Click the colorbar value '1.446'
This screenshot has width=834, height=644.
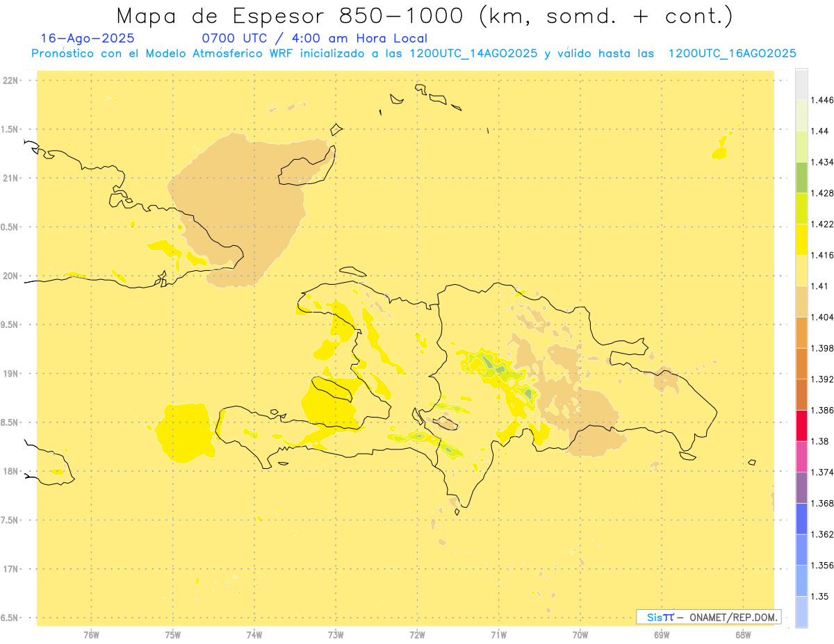tap(822, 100)
